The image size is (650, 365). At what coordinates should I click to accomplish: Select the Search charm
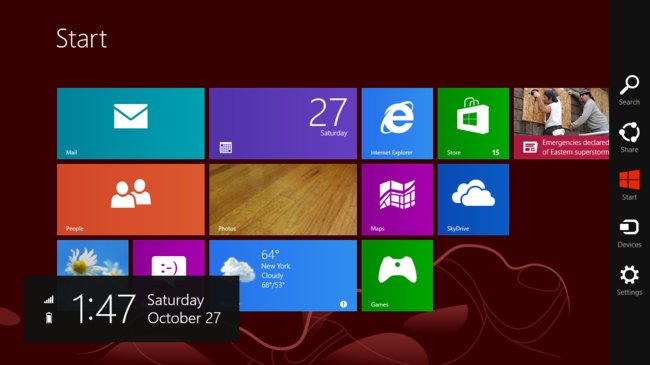point(629,90)
